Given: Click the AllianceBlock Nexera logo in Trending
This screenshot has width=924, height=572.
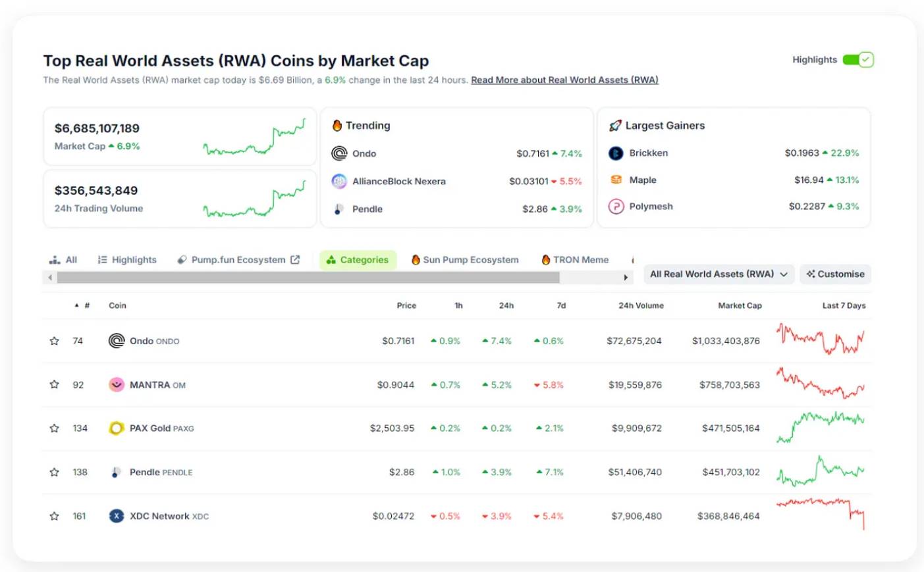Looking at the screenshot, I should 339,182.
